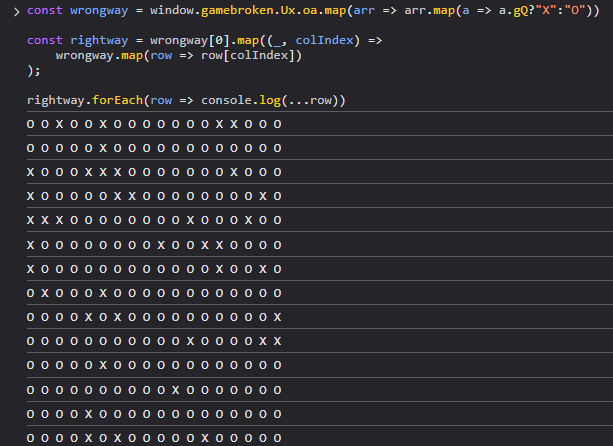
Task: Click the 'wrongway.map(row => row[colIndex])' line
Action: pyautogui.click(x=179, y=55)
